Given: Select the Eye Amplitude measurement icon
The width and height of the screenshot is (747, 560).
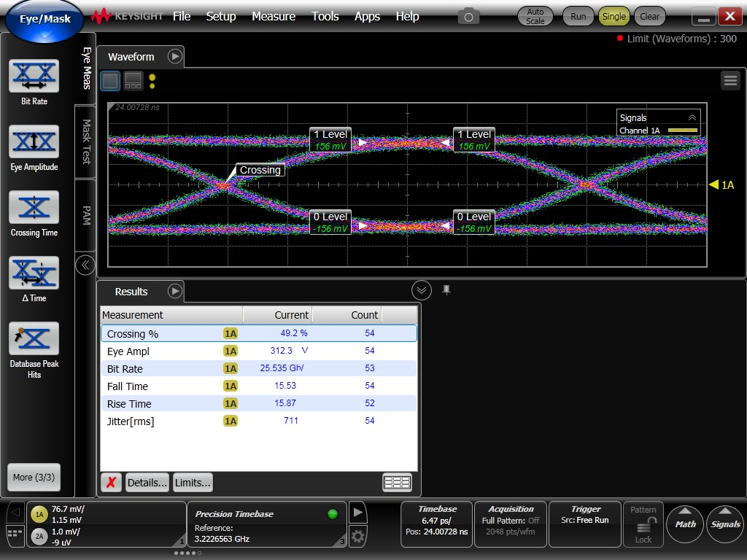Looking at the screenshot, I should 34,141.
